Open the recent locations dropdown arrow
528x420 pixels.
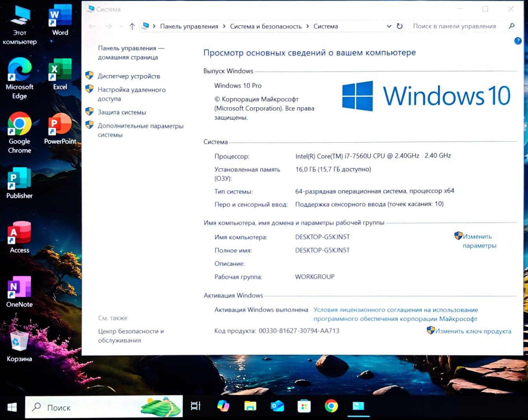click(x=121, y=26)
